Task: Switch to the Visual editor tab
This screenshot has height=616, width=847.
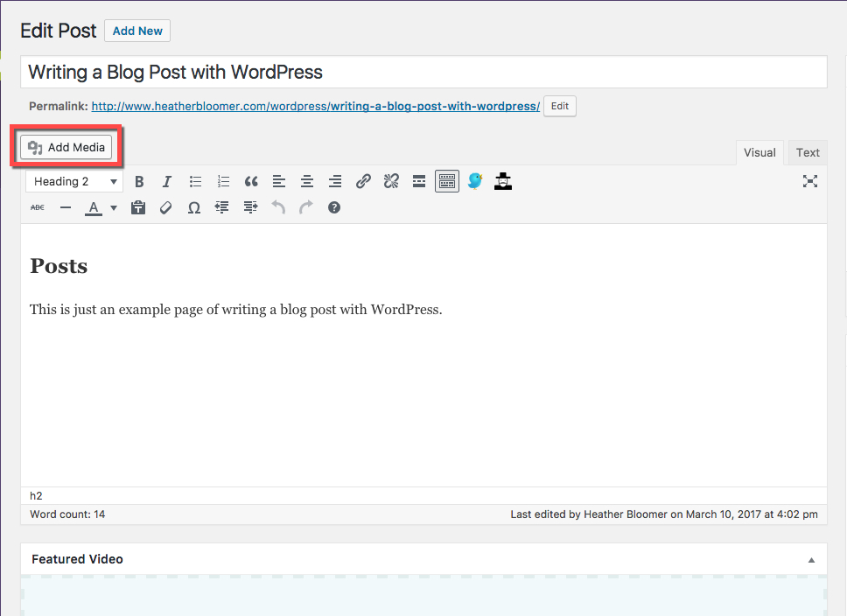Action: 759,153
